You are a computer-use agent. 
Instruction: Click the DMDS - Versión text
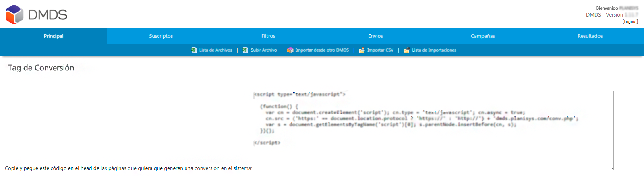(604, 15)
